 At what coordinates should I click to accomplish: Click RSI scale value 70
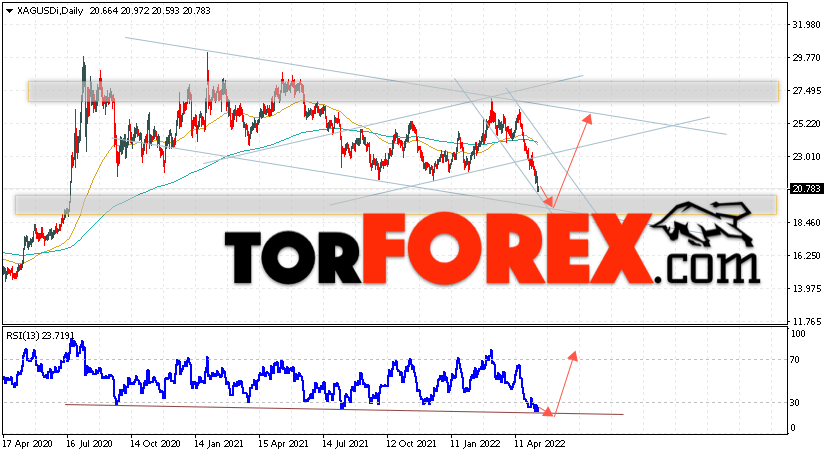click(795, 359)
